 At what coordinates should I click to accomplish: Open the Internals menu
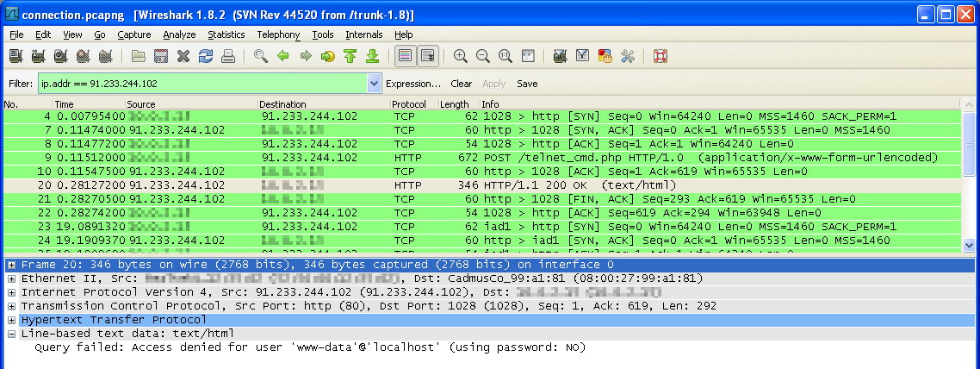point(364,35)
